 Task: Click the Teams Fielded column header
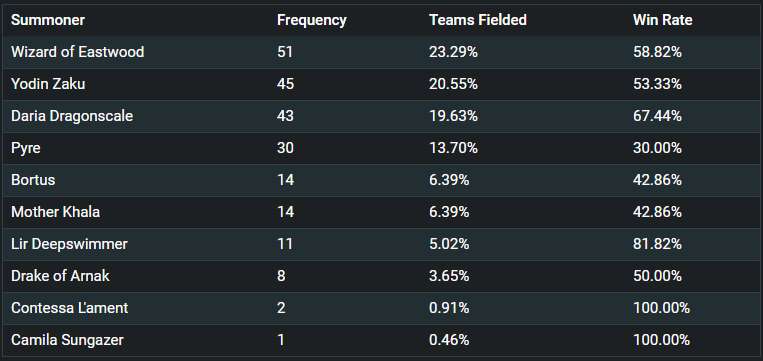click(477, 20)
